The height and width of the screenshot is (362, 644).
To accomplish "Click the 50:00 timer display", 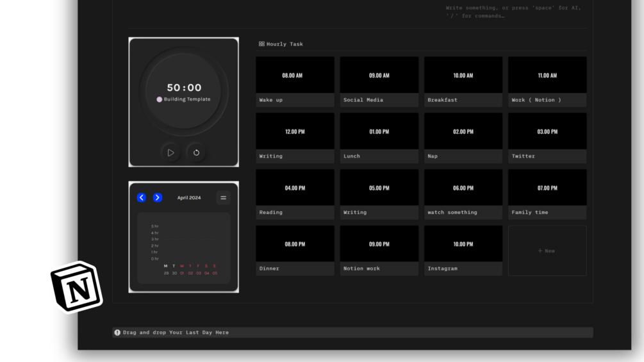I will [184, 87].
